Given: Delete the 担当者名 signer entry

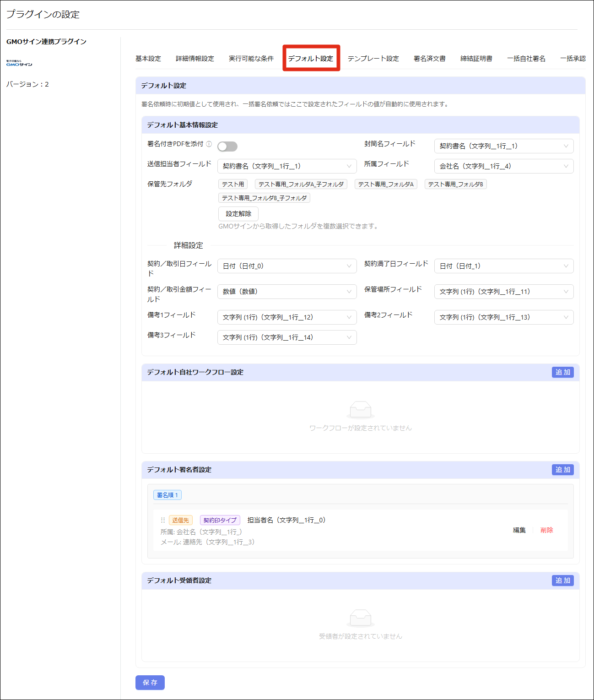Looking at the screenshot, I should tap(547, 530).
